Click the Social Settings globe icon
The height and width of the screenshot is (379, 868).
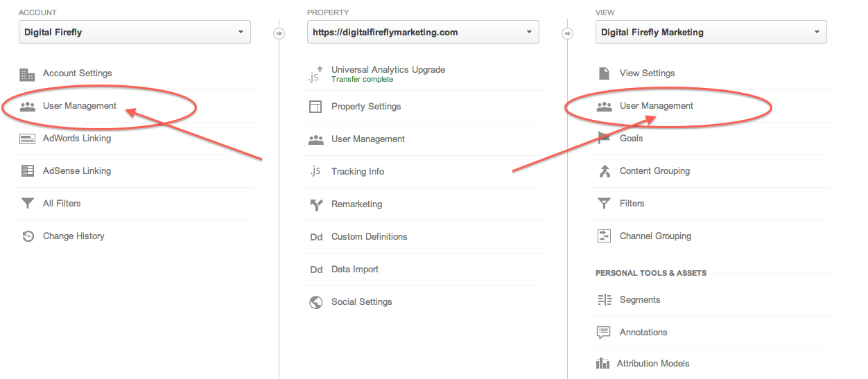315,302
